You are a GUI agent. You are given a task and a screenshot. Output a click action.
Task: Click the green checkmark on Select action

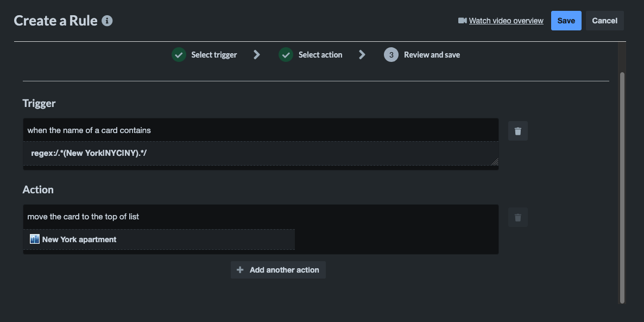(x=286, y=54)
